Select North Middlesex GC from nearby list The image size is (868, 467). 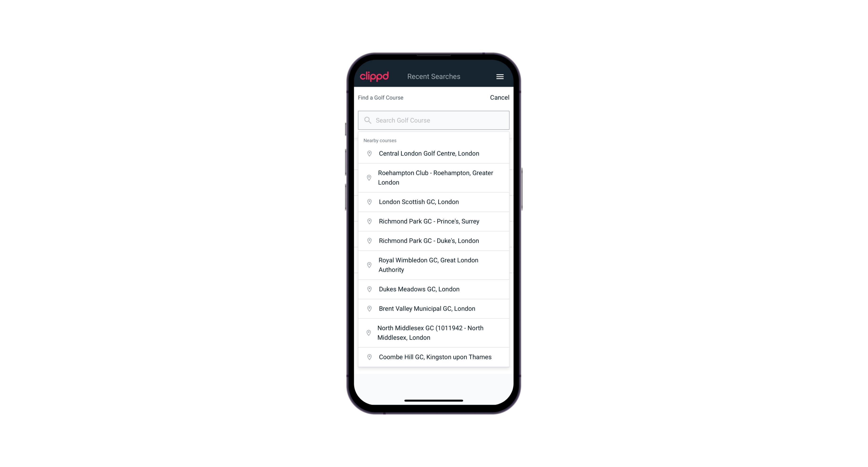(x=434, y=332)
